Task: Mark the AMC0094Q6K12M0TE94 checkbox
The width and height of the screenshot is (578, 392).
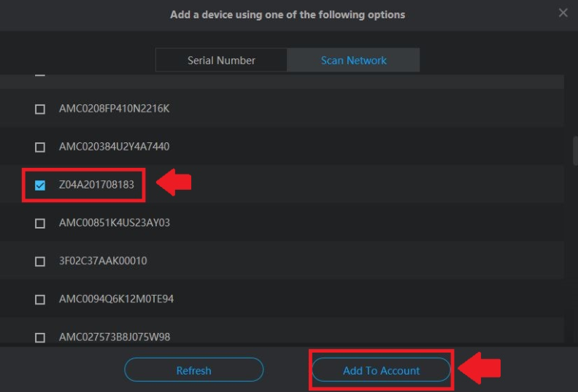Action: pyautogui.click(x=40, y=299)
